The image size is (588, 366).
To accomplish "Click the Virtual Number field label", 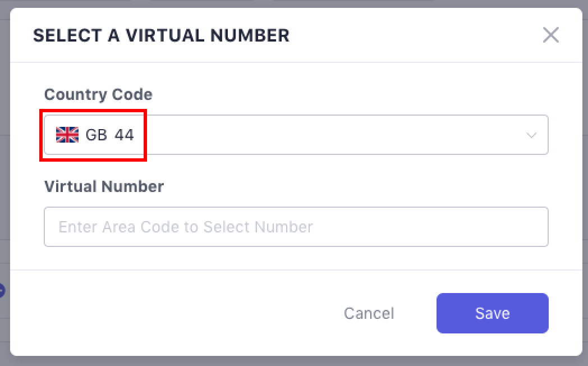I will (104, 186).
